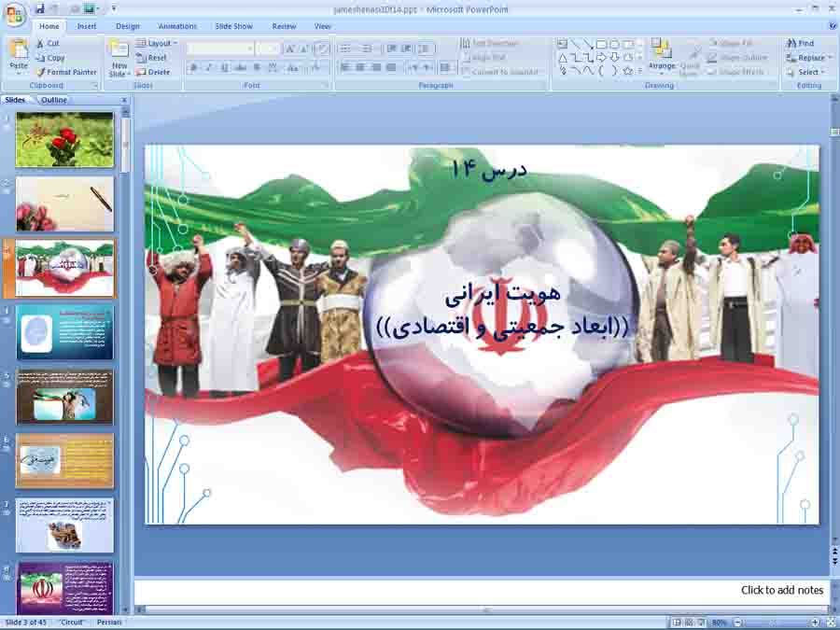Zoom in with the plus button
Screen dimensions: 840x630
(x=816, y=623)
